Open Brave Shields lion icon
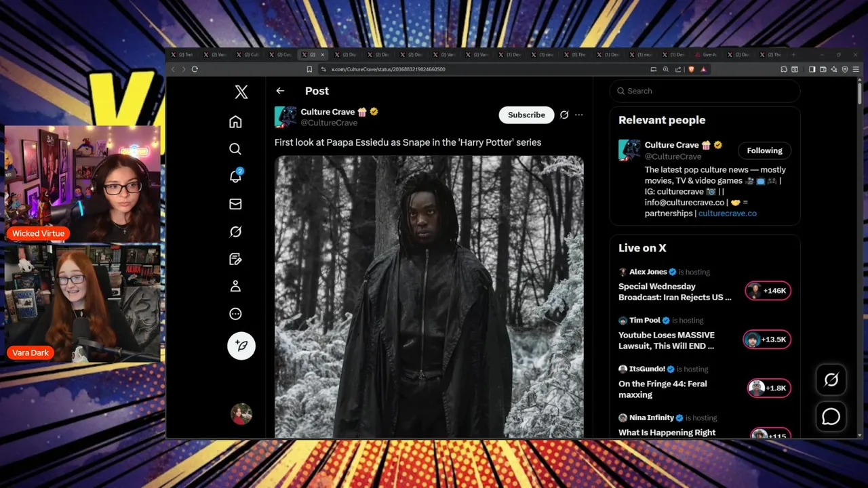 pos(692,69)
